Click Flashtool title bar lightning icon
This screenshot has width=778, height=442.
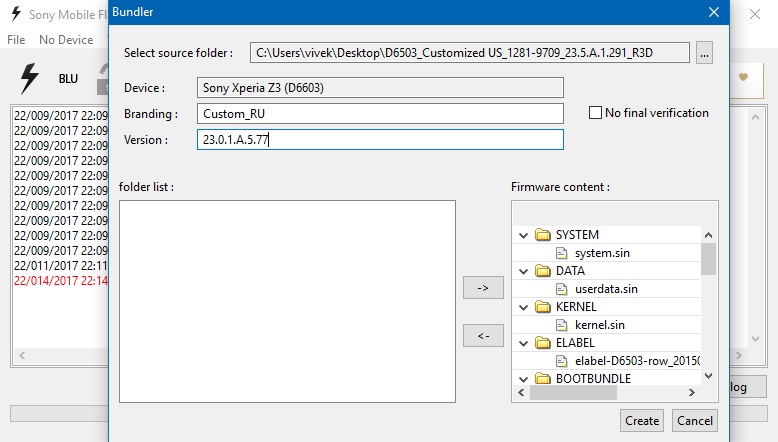(x=16, y=14)
